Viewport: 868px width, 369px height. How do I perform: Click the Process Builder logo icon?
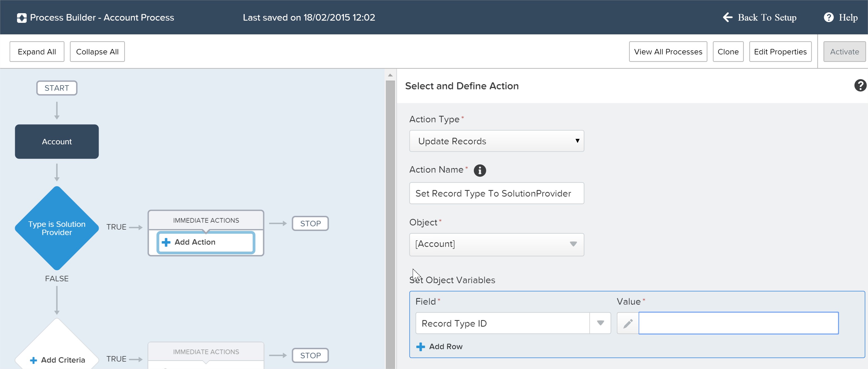[x=21, y=18]
